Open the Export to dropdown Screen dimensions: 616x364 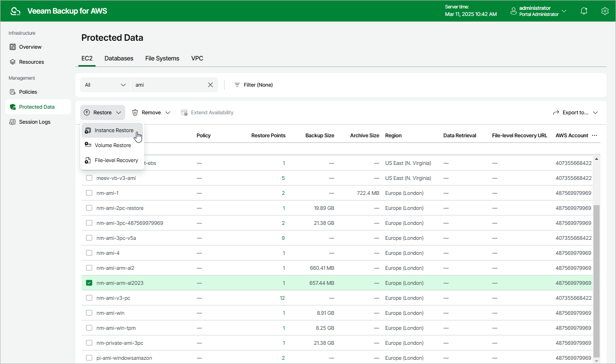pos(576,112)
